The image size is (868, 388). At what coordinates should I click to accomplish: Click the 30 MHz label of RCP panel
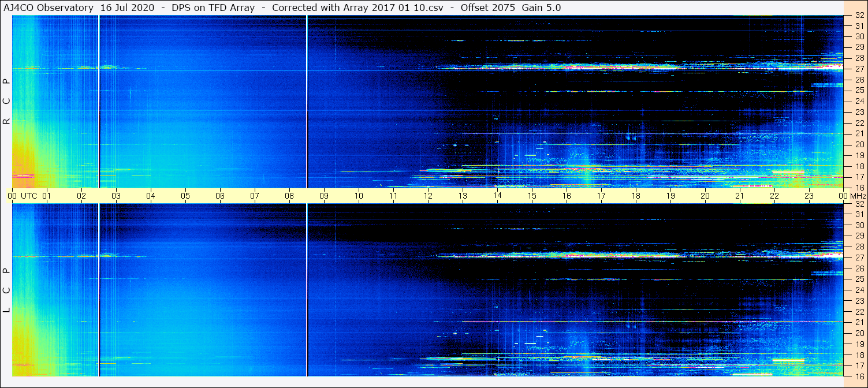click(859, 36)
